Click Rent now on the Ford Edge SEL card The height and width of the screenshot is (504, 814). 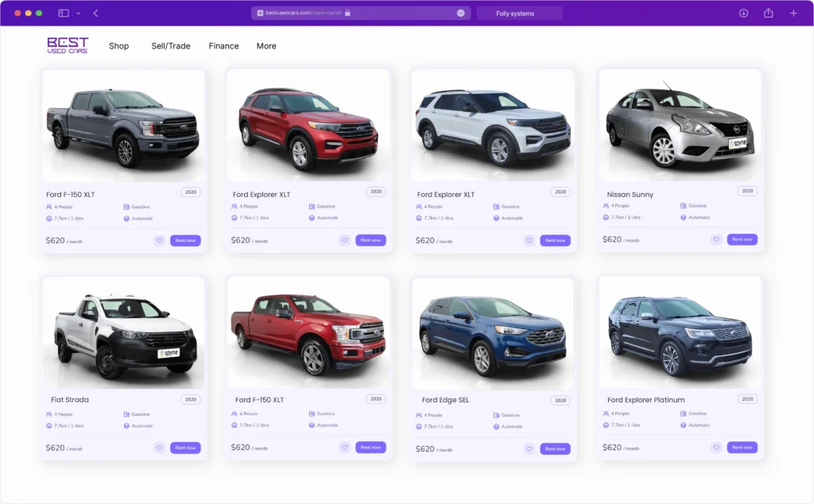pos(556,448)
